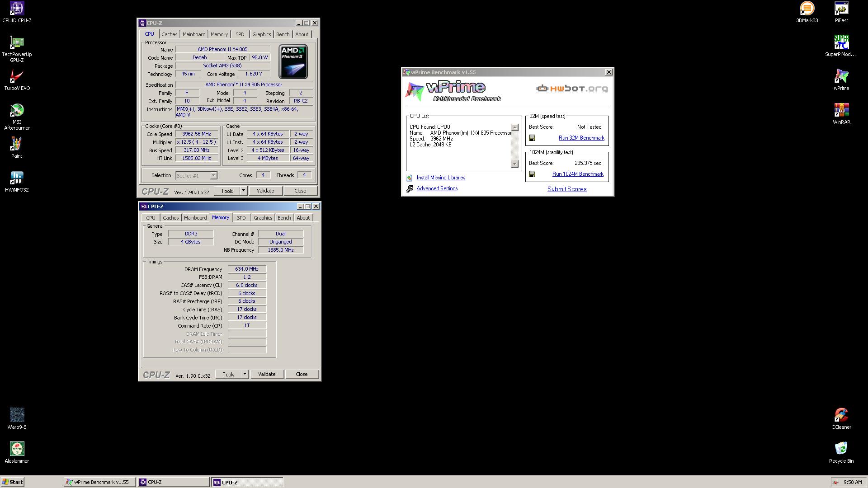
Task: Select the Recycle Bin icon
Action: tap(841, 453)
